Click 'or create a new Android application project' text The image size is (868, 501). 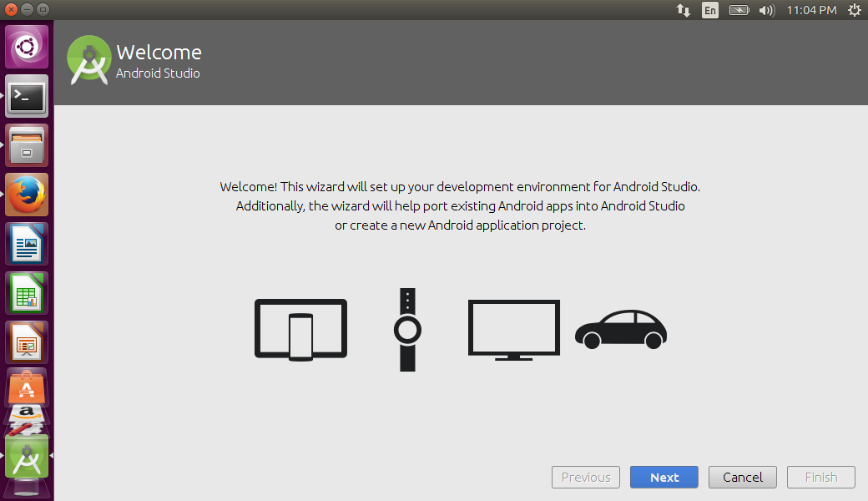(x=460, y=225)
